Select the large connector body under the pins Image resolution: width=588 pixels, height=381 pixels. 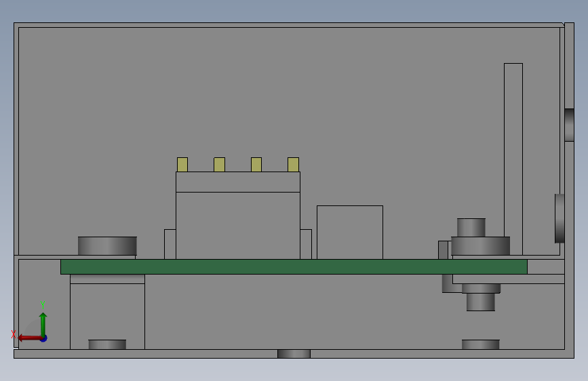[x=238, y=225]
